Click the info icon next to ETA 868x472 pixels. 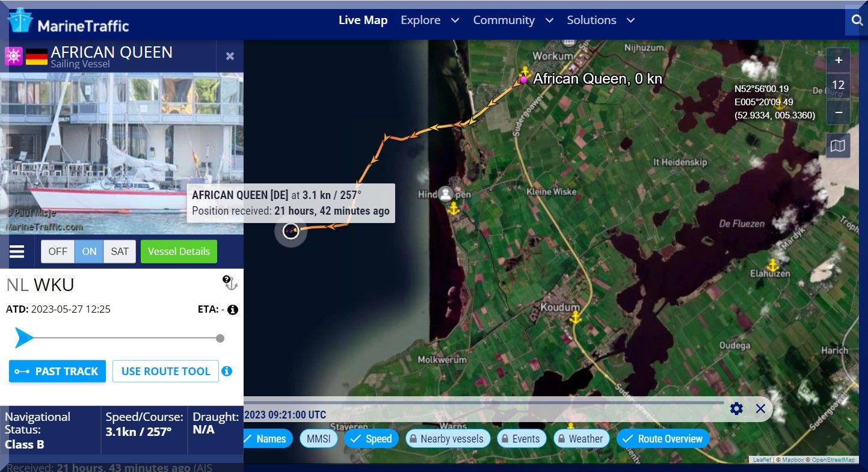pyautogui.click(x=233, y=310)
